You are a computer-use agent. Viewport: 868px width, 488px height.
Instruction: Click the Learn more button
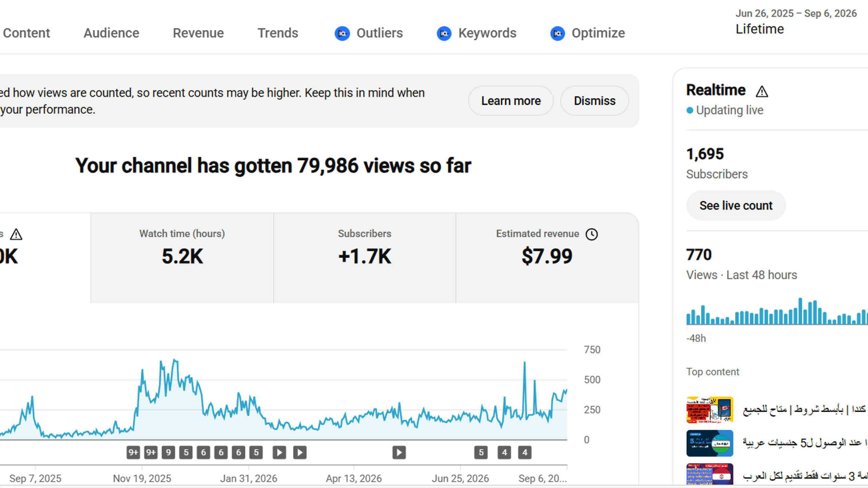point(511,101)
